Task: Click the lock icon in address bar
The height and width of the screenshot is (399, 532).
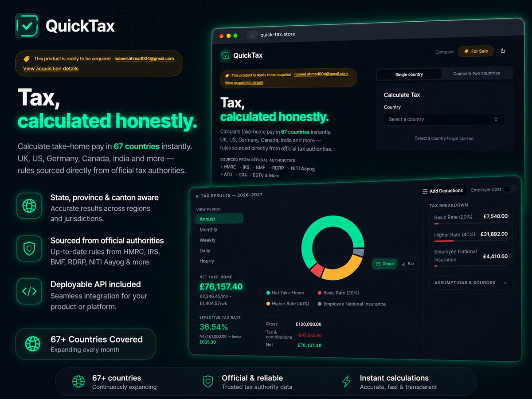Action: click(252, 35)
